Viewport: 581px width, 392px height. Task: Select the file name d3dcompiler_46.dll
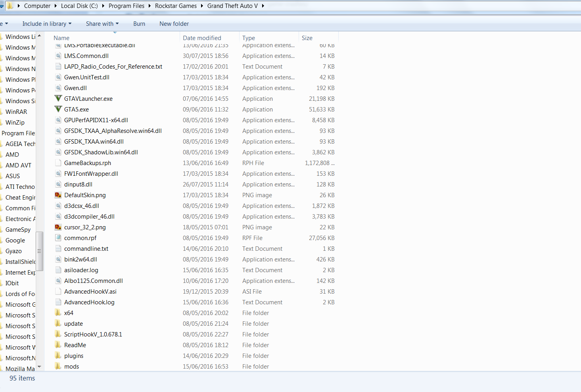tap(89, 216)
